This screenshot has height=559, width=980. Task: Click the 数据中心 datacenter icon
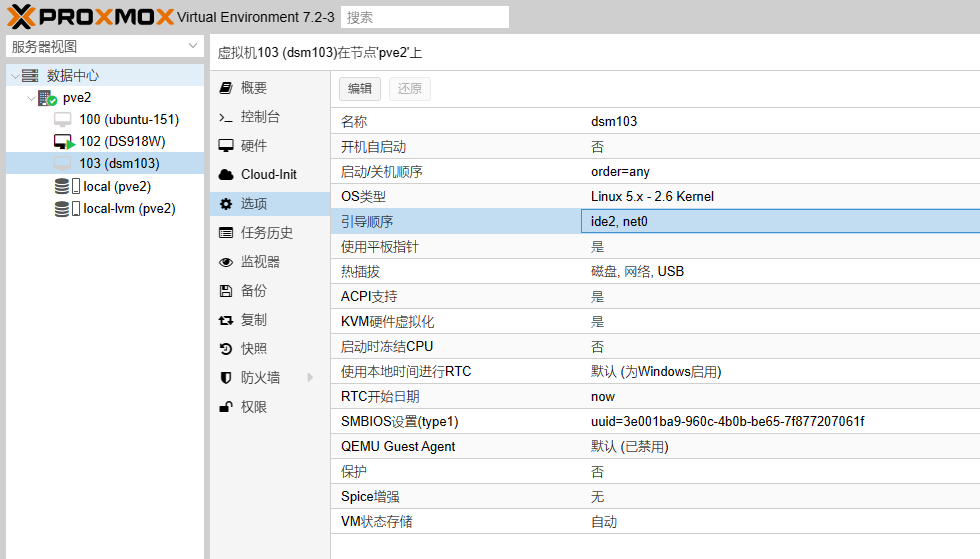(x=30, y=76)
